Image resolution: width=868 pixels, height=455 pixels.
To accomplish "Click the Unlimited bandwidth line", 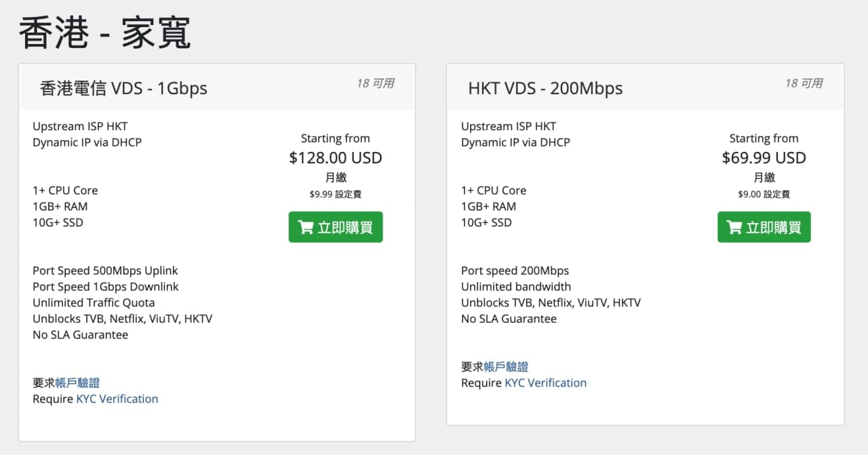I will [x=516, y=287].
